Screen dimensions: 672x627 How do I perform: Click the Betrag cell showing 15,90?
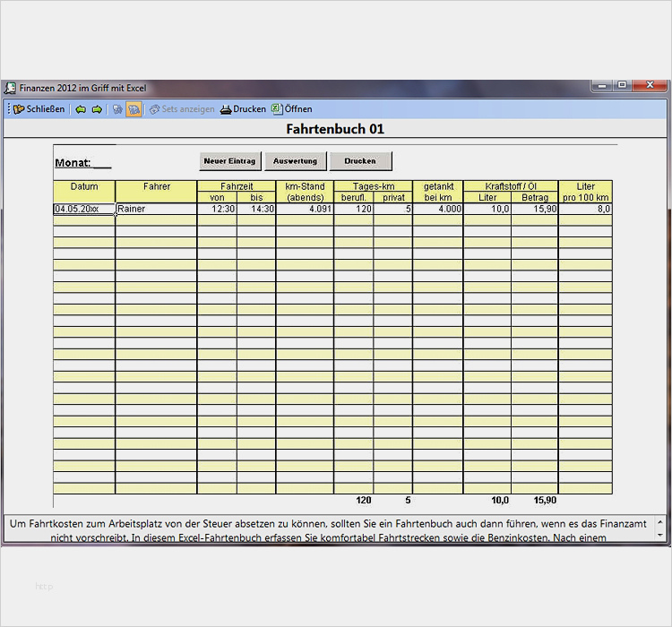pyautogui.click(x=534, y=209)
